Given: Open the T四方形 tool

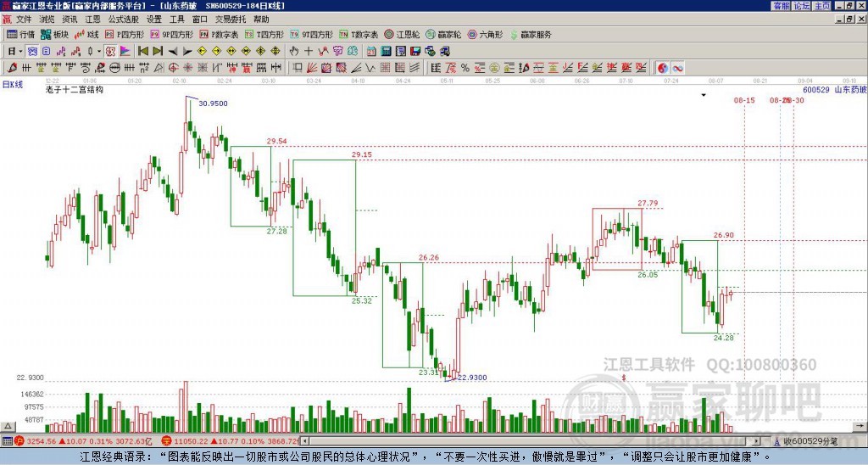Looking at the screenshot, I should pos(264,34).
